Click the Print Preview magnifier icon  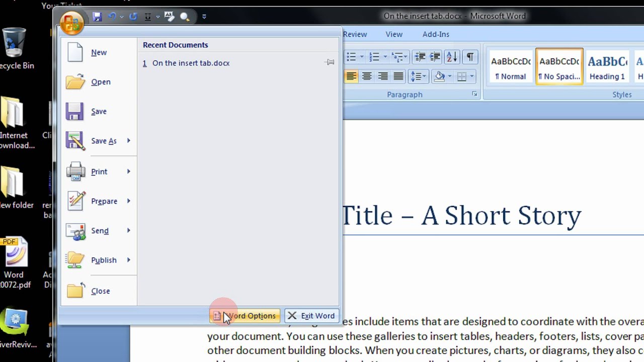[185, 17]
